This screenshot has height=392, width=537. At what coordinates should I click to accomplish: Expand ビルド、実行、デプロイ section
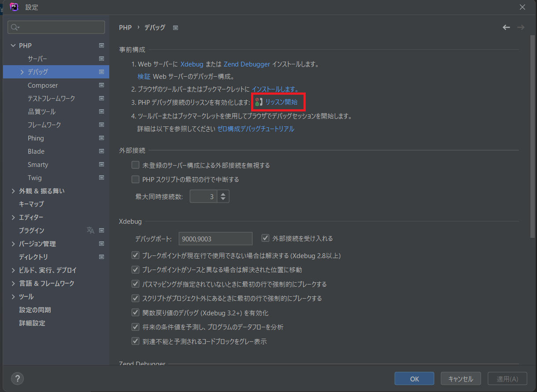pos(13,270)
